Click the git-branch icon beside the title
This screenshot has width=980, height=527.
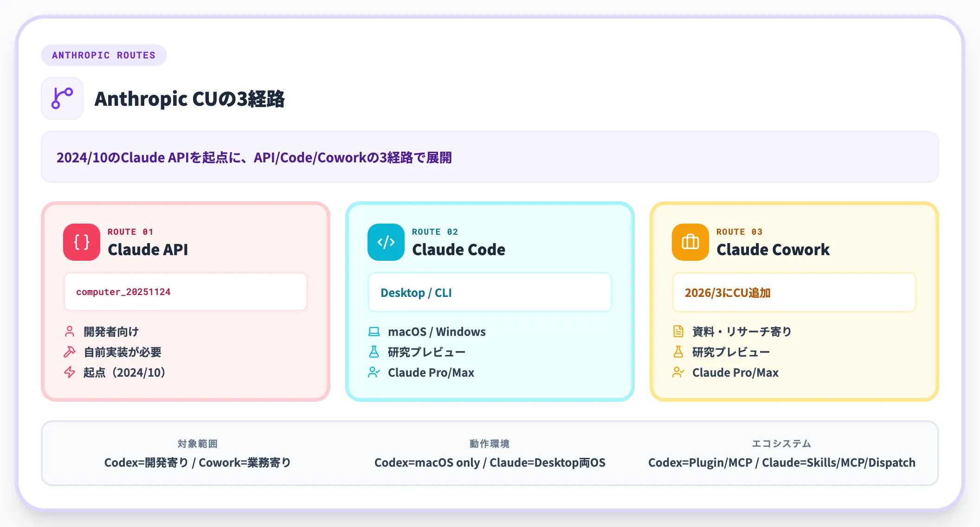click(x=62, y=98)
